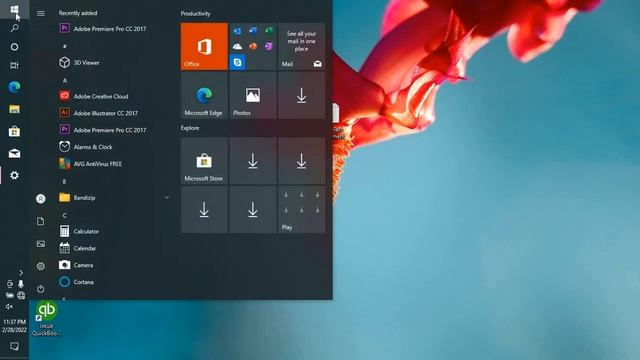The height and width of the screenshot is (360, 640).
Task: Click the Windows Start button
Action: [x=14, y=9]
